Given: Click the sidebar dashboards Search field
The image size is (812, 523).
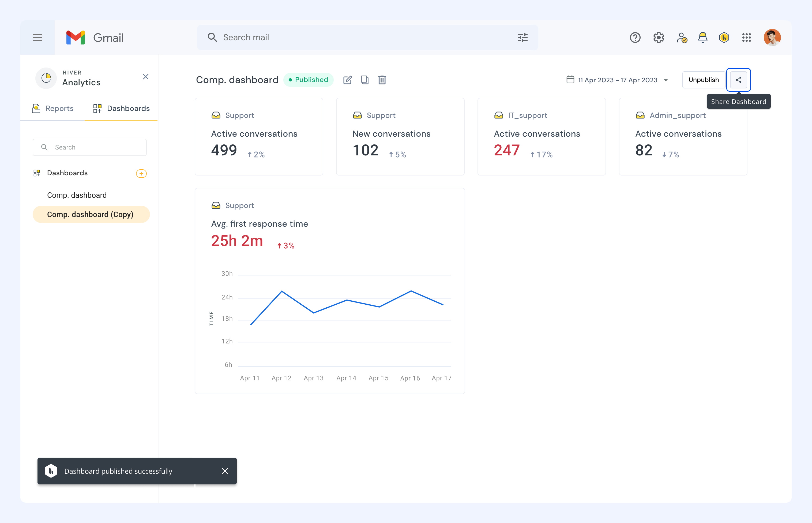Looking at the screenshot, I should 90,147.
